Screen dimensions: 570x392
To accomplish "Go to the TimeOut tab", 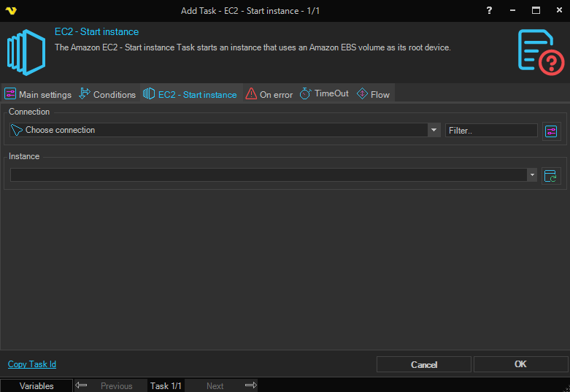I will coord(324,94).
